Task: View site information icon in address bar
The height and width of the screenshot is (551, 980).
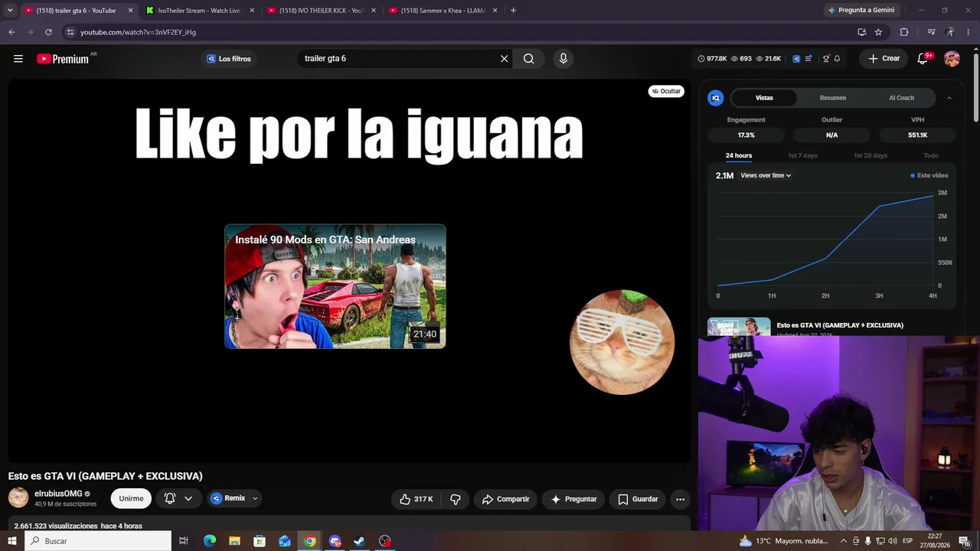Action: pos(70,32)
